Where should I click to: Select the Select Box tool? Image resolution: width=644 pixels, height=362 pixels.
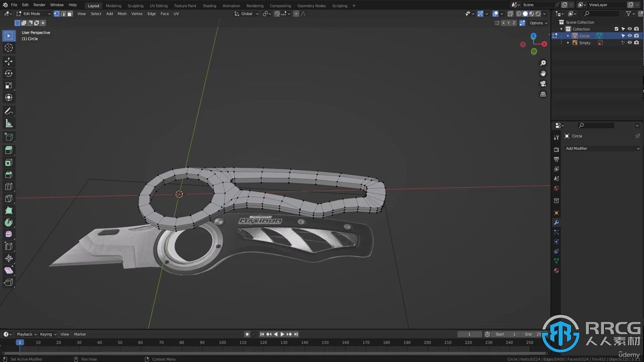pos(9,36)
